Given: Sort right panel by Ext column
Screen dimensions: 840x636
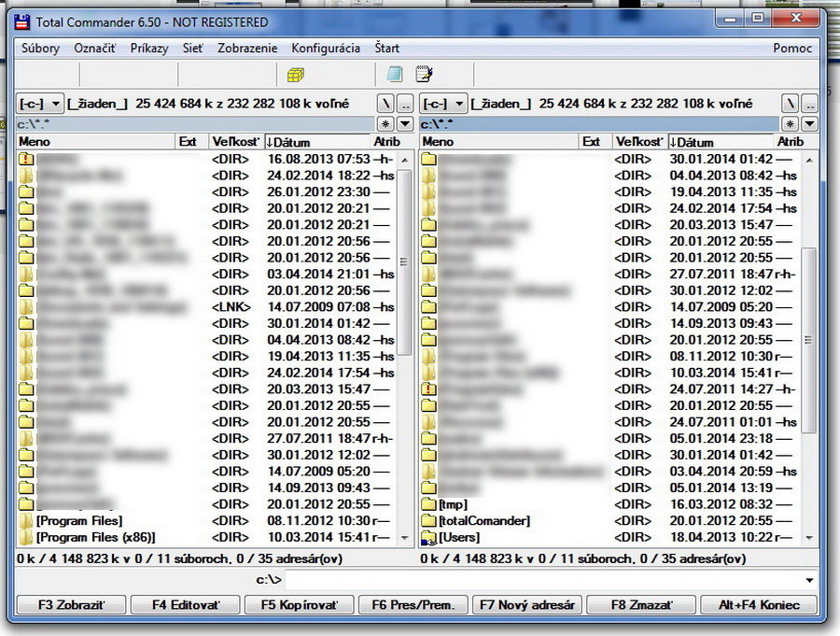Looking at the screenshot, I should click(596, 142).
